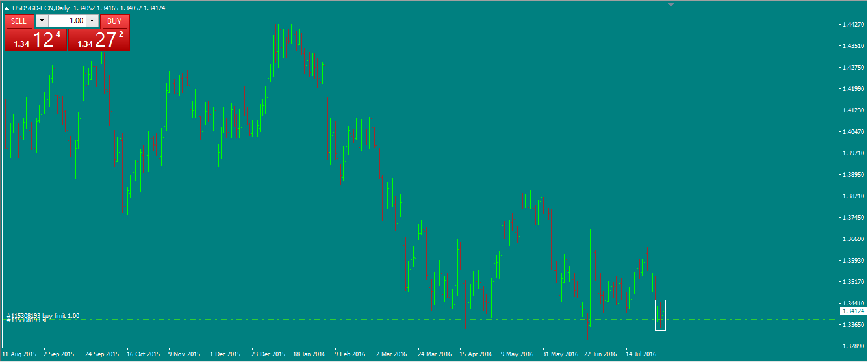
Task: Click the 23 Dec 2015 date label
Action: (x=269, y=355)
